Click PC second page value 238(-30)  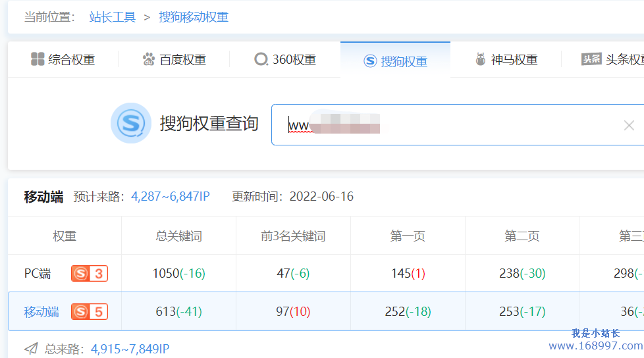coord(522,273)
